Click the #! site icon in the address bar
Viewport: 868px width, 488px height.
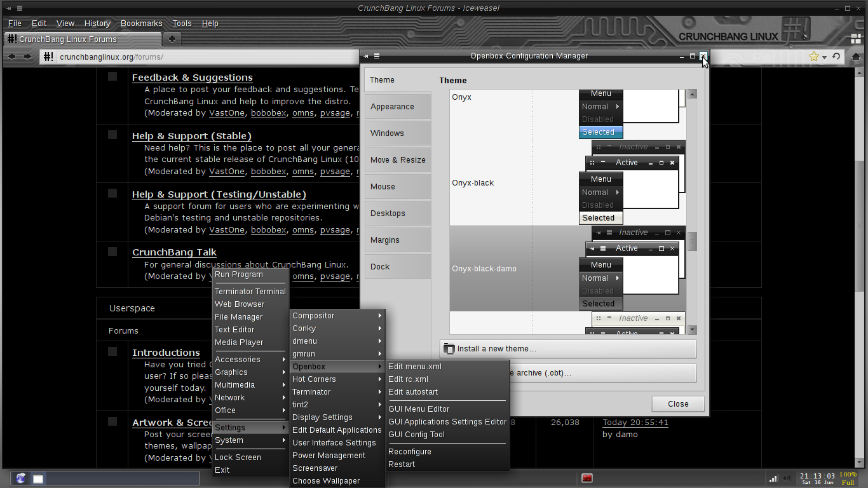click(x=49, y=57)
